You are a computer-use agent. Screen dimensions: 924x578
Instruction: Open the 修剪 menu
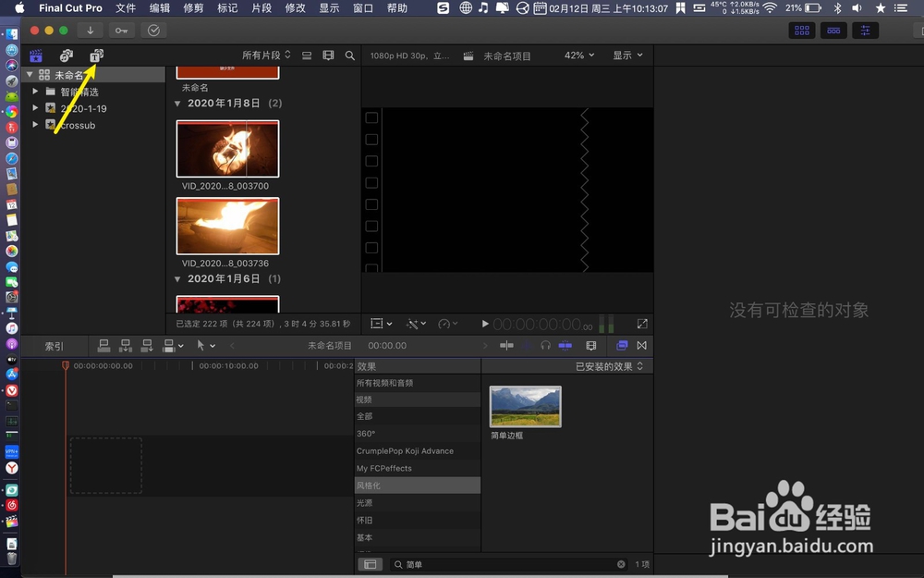(x=193, y=7)
